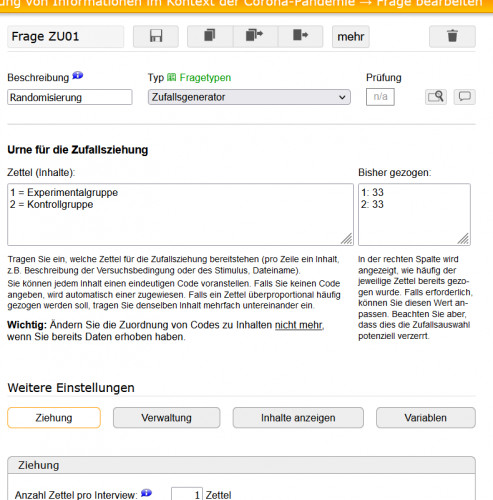Click the '2: 33' drawn count
The height and width of the screenshot is (500, 493).
click(372, 204)
